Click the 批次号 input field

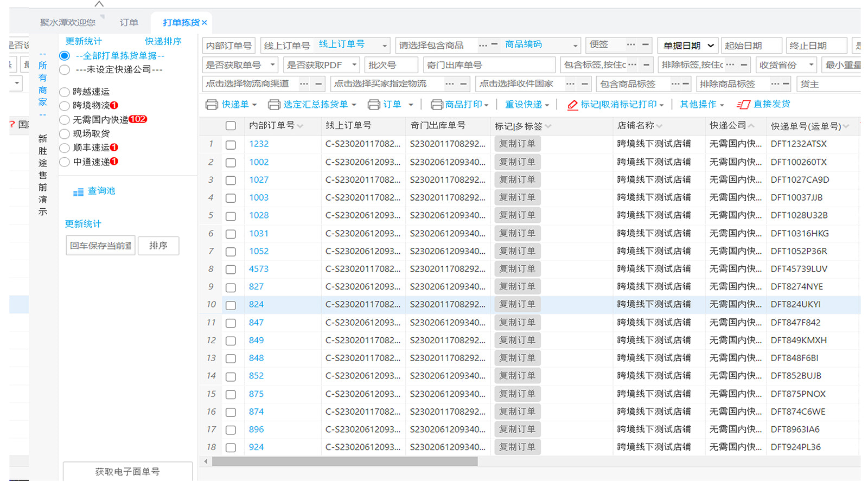coord(391,65)
